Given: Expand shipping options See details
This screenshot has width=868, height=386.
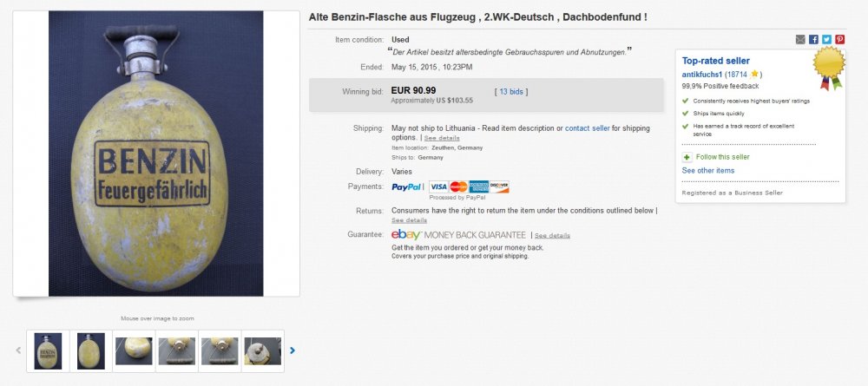Looking at the screenshot, I should pyautogui.click(x=442, y=138).
